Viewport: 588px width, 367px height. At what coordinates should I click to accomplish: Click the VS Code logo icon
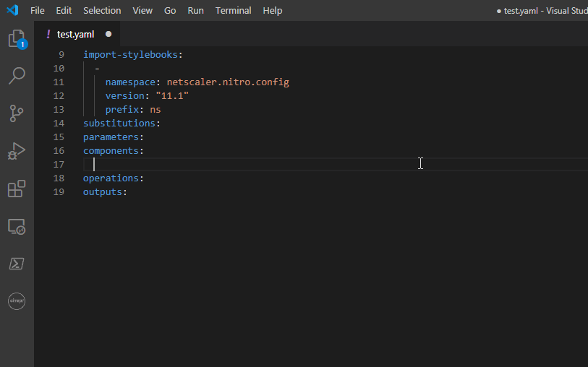pyautogui.click(x=12, y=10)
